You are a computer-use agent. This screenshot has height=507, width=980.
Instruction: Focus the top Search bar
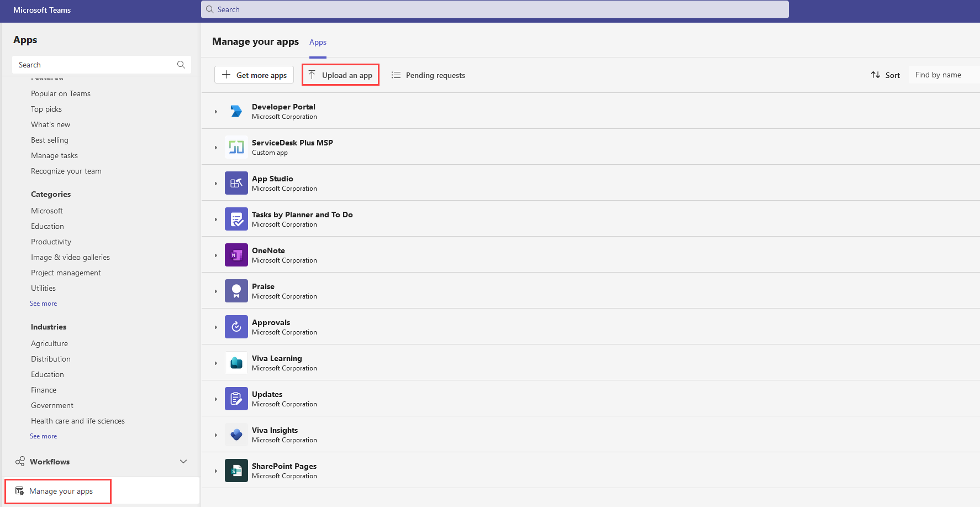495,9
